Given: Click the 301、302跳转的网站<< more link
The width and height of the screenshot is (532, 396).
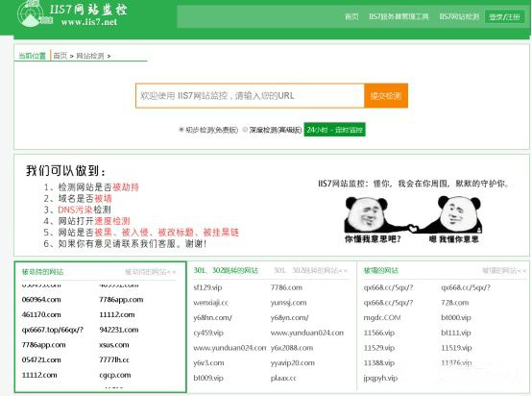Looking at the screenshot, I should [x=311, y=270].
